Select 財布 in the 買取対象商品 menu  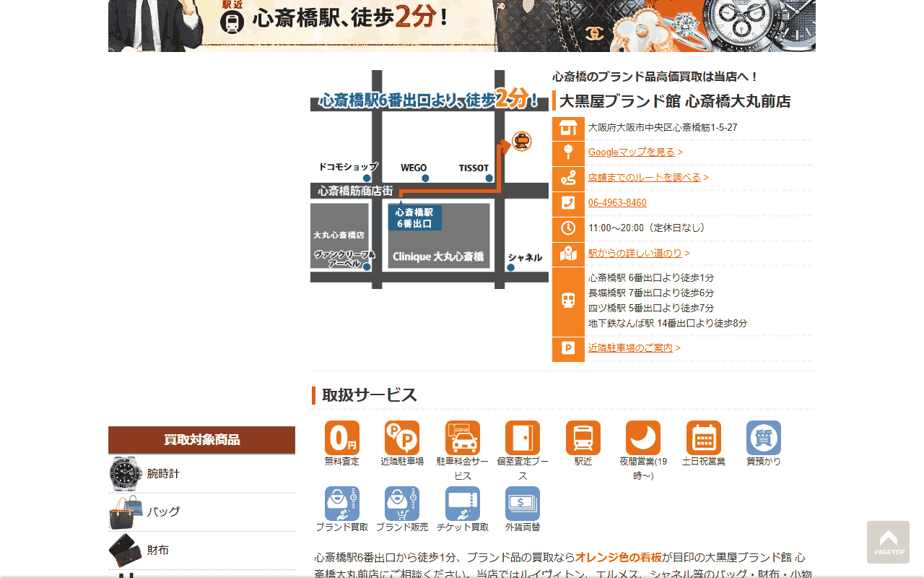[201, 551]
